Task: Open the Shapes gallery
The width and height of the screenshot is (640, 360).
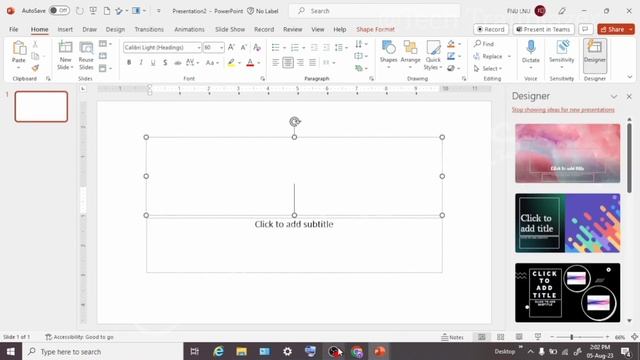Action: click(388, 55)
